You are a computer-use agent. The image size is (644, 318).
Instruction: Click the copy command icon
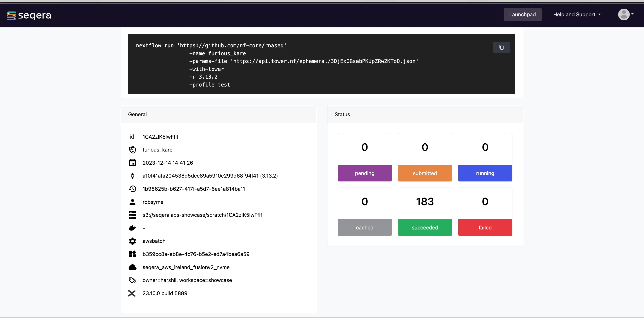click(501, 47)
